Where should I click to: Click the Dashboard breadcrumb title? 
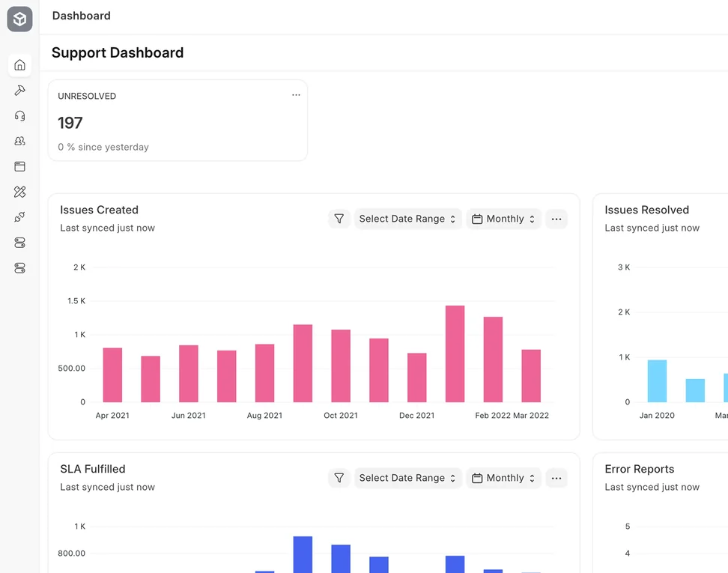pos(81,16)
